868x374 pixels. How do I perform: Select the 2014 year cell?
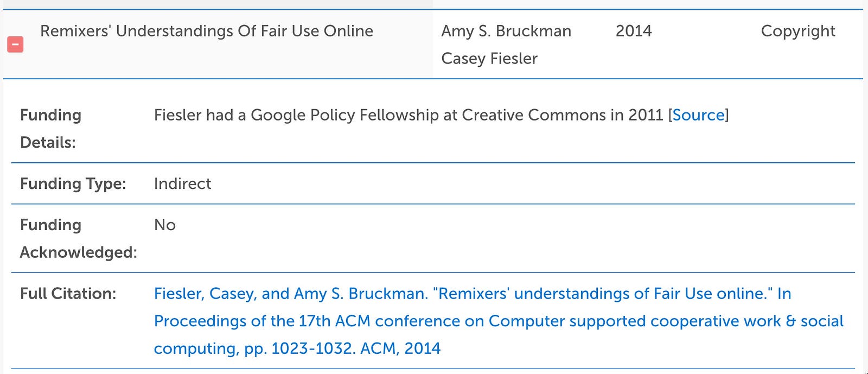point(634,31)
